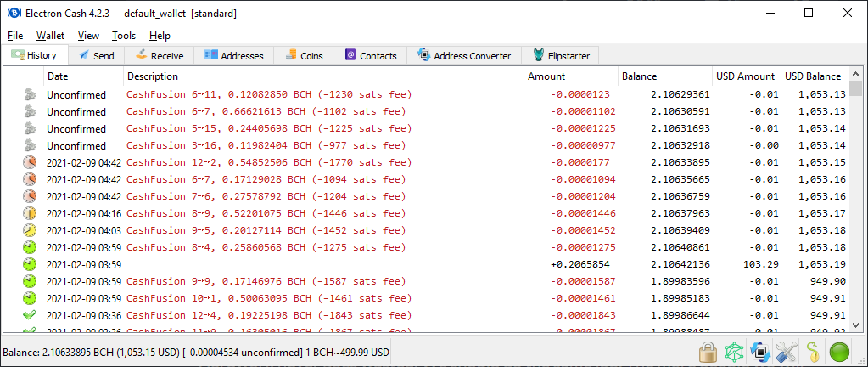The width and height of the screenshot is (868, 367).
Task: Click the scrollbar down arrow
Action: (855, 325)
